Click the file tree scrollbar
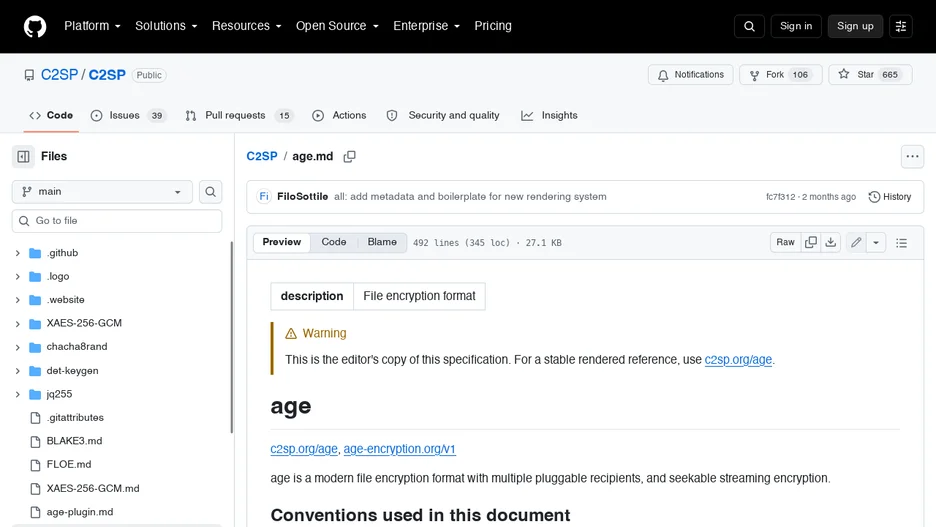Image resolution: width=936 pixels, height=527 pixels. tap(232, 337)
